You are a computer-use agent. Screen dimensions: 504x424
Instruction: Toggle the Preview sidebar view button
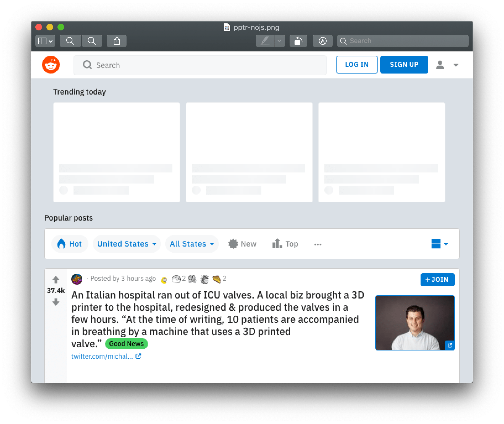tap(45, 41)
